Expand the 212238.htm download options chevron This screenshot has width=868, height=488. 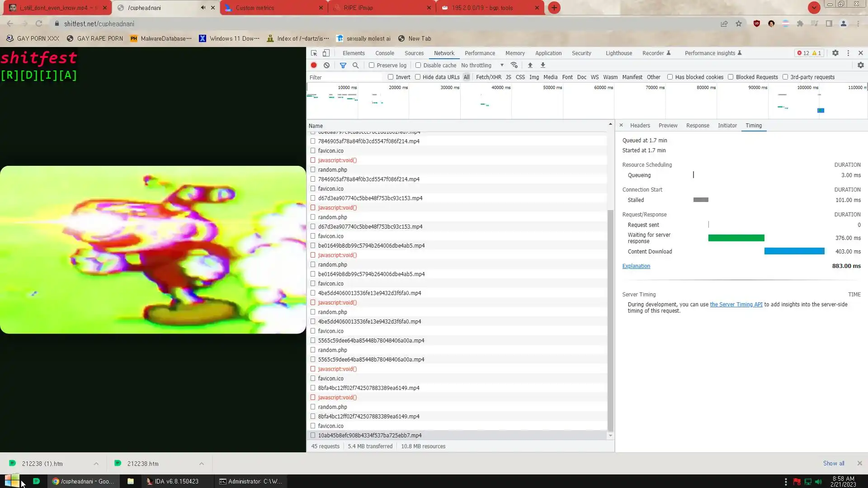(202, 464)
